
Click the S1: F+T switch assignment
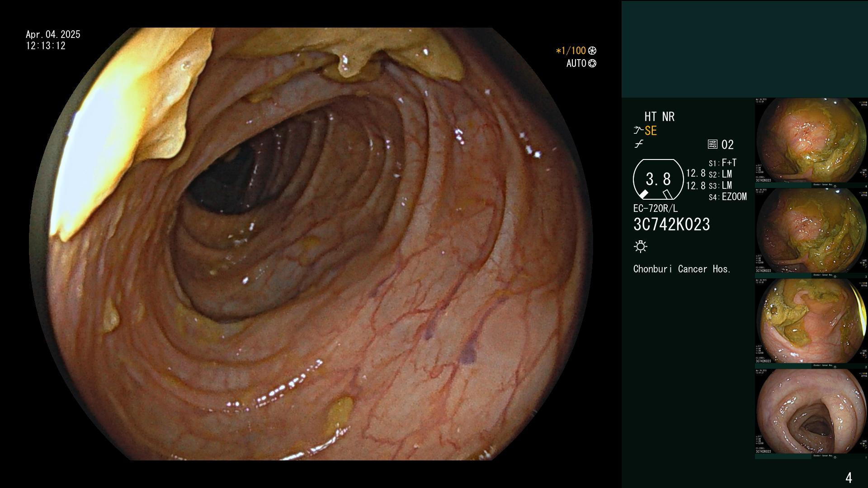722,163
